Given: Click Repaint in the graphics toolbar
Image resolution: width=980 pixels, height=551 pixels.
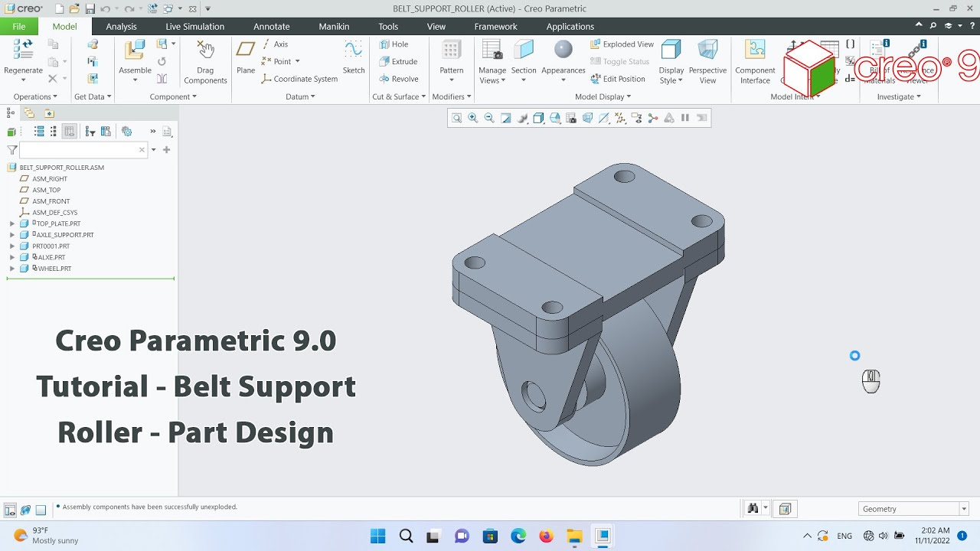Looking at the screenshot, I should [506, 118].
